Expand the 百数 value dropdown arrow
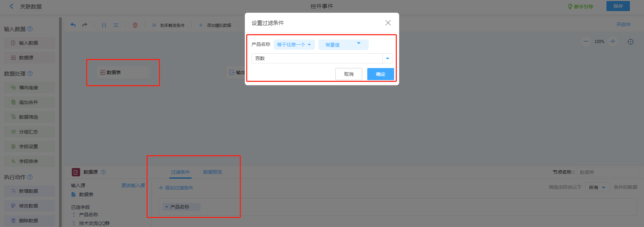This screenshot has width=644, height=227. click(x=387, y=58)
